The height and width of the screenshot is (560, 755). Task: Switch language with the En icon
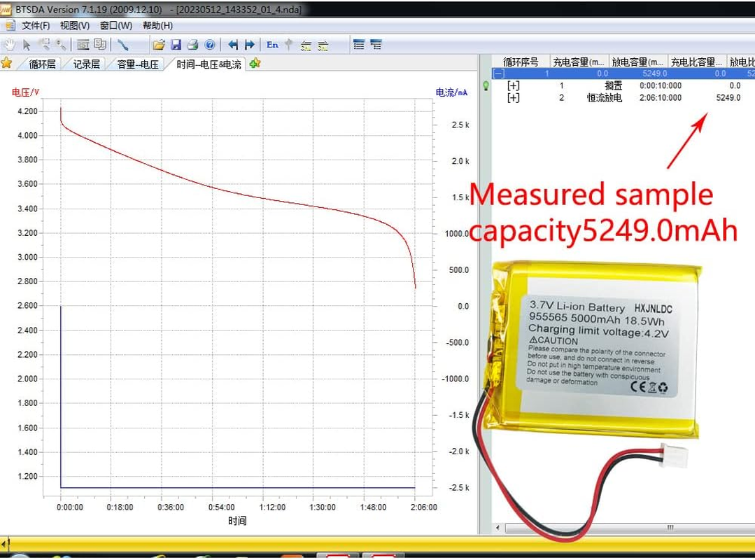pos(272,45)
